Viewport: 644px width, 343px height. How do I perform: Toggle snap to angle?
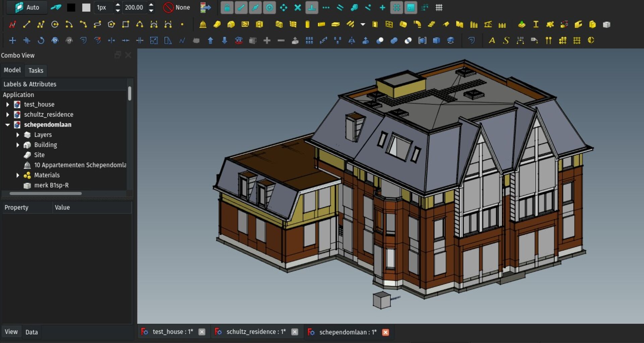pyautogui.click(x=283, y=7)
